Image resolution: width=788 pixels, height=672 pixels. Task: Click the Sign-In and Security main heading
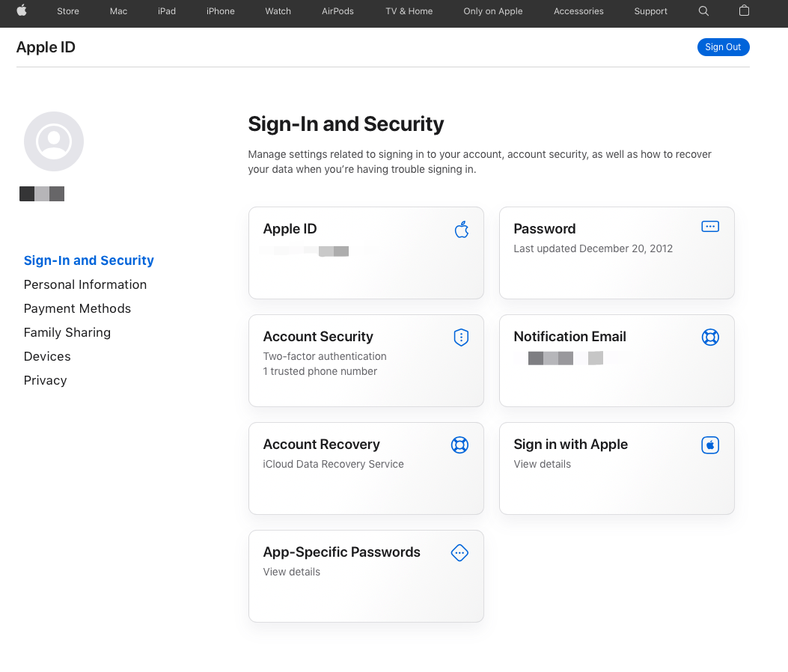point(346,123)
